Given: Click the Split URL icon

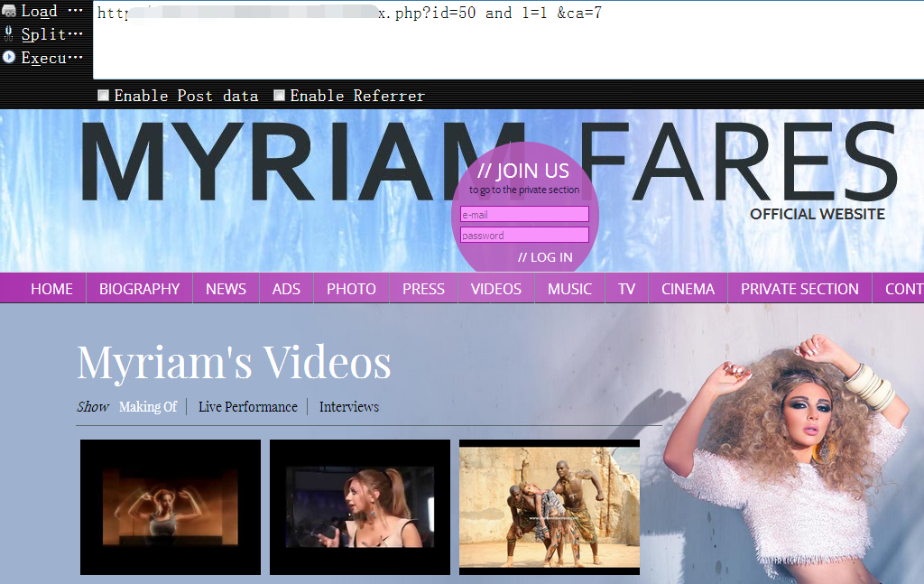Looking at the screenshot, I should tap(8, 34).
